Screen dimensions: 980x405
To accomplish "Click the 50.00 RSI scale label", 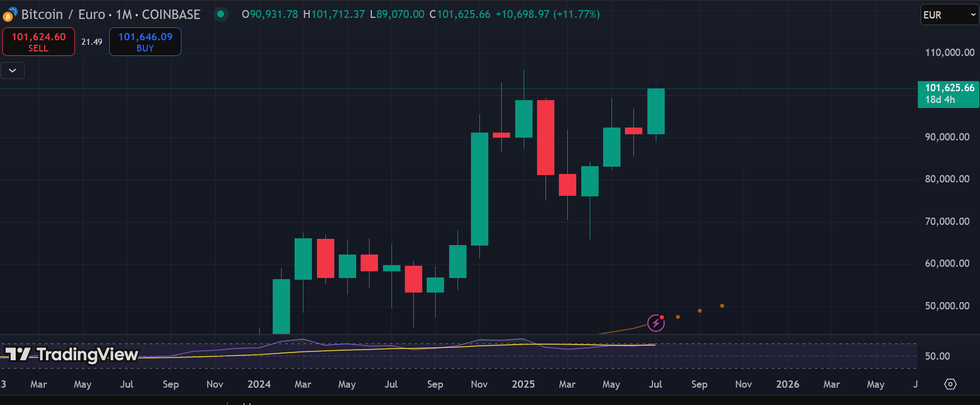I will (x=937, y=356).
